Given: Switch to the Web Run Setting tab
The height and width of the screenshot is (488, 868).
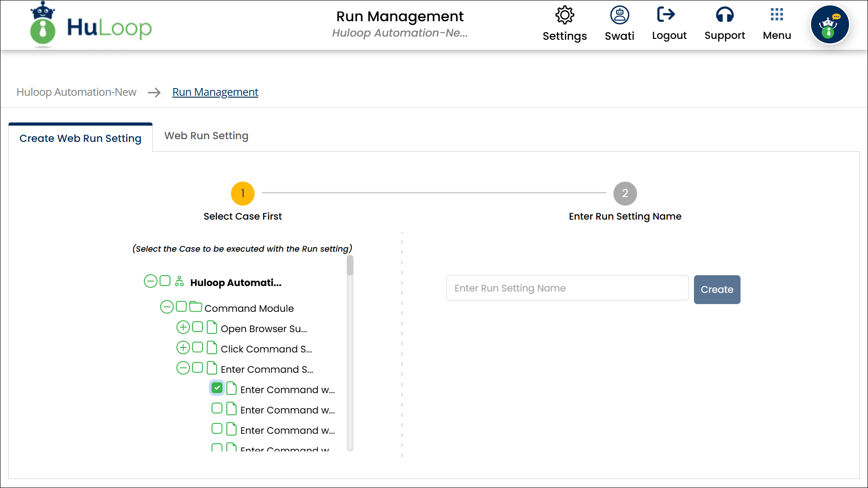Looking at the screenshot, I should click(x=206, y=136).
